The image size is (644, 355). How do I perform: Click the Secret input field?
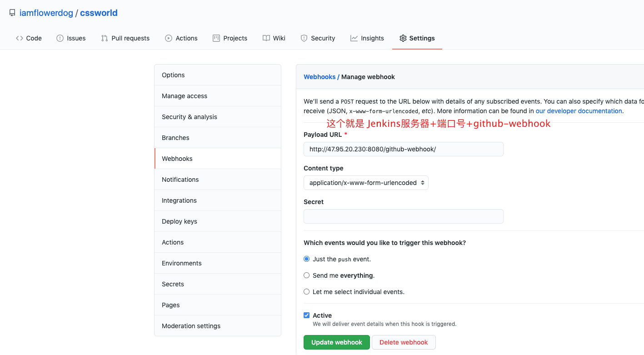tap(404, 216)
